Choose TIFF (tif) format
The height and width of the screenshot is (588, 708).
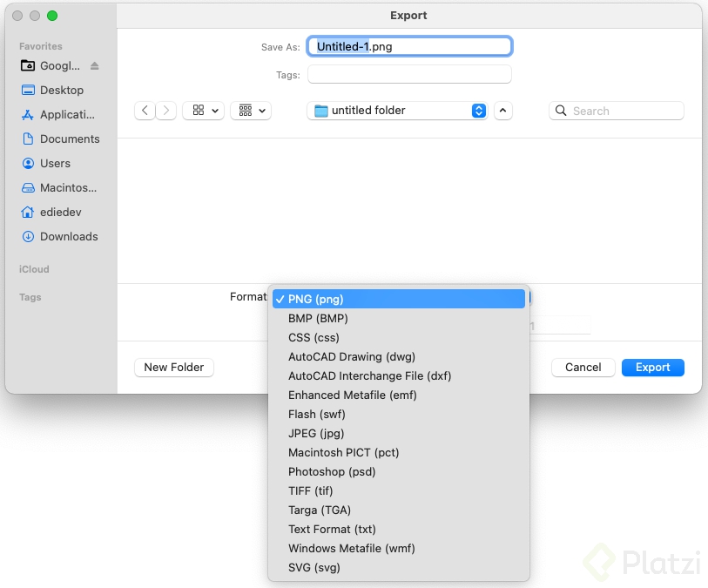click(399, 491)
